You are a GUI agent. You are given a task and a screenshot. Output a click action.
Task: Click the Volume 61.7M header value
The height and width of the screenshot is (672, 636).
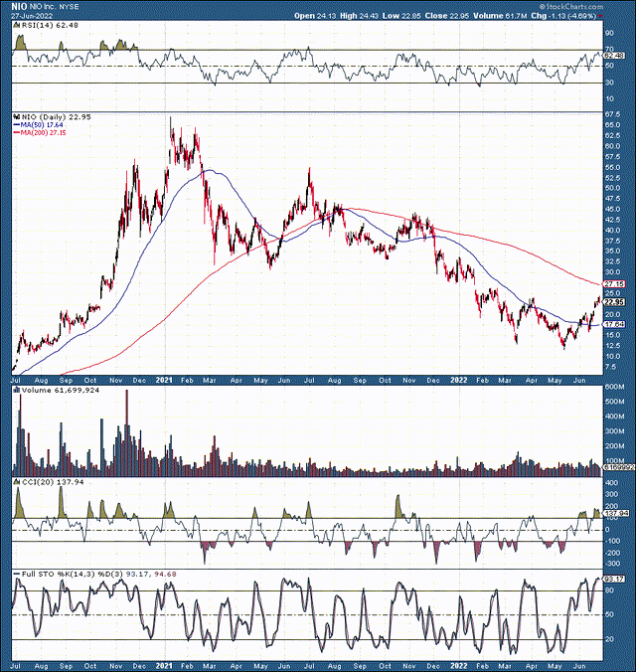[x=500, y=16]
